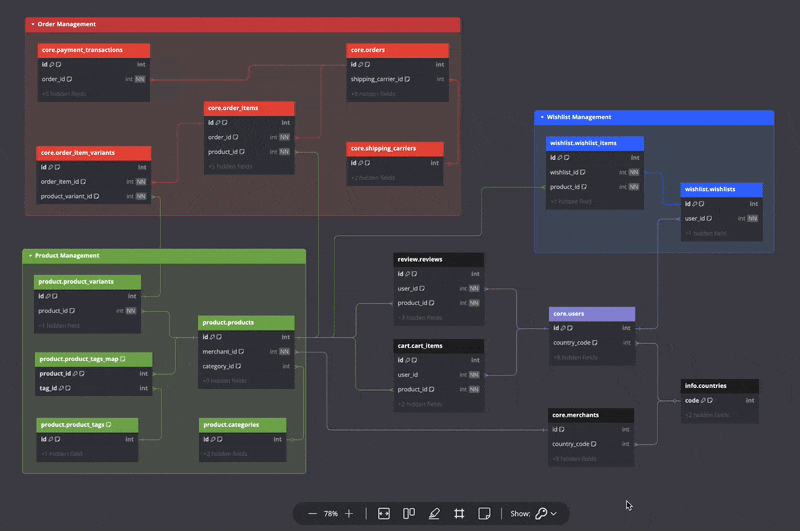The height and width of the screenshot is (531, 800).
Task: Click key icon on review.reviews id
Action: [x=407, y=274]
